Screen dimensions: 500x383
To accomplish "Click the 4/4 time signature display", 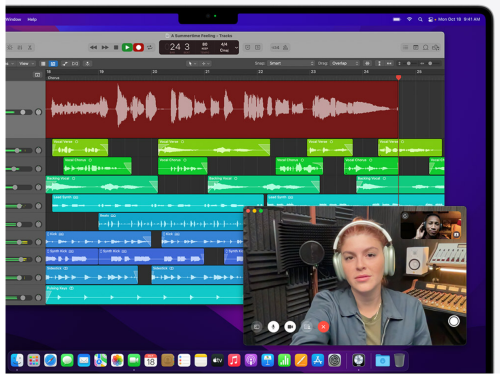I will click(x=224, y=44).
